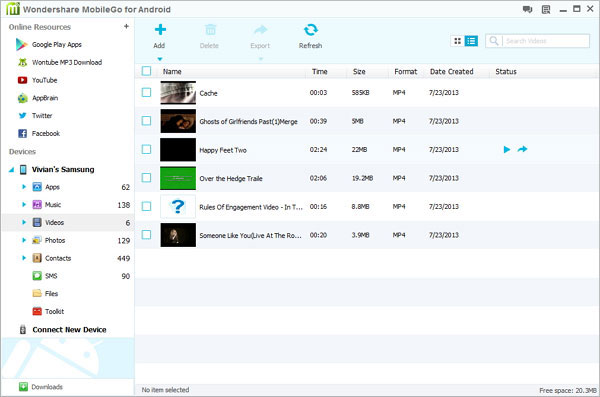Collapse Vivian's Samsung device tree
The height and width of the screenshot is (397, 600).
click(x=11, y=170)
